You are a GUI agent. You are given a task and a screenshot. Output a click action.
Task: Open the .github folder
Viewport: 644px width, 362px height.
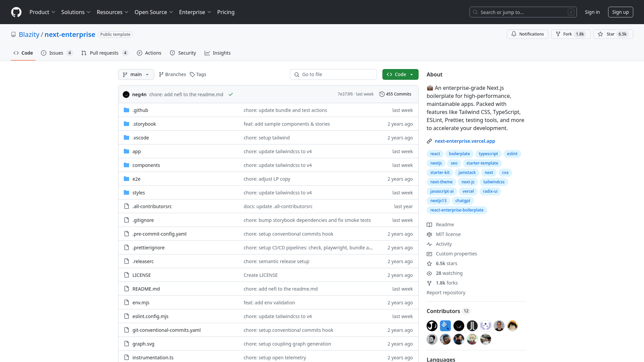click(x=140, y=110)
